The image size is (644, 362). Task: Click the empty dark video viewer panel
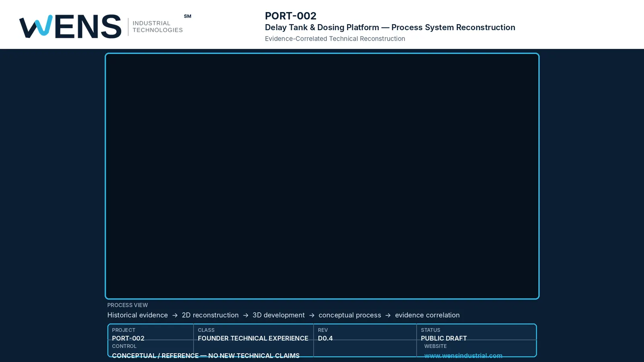tap(322, 176)
